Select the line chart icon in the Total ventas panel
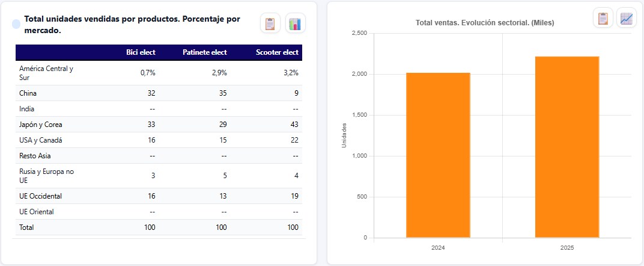 click(x=627, y=18)
